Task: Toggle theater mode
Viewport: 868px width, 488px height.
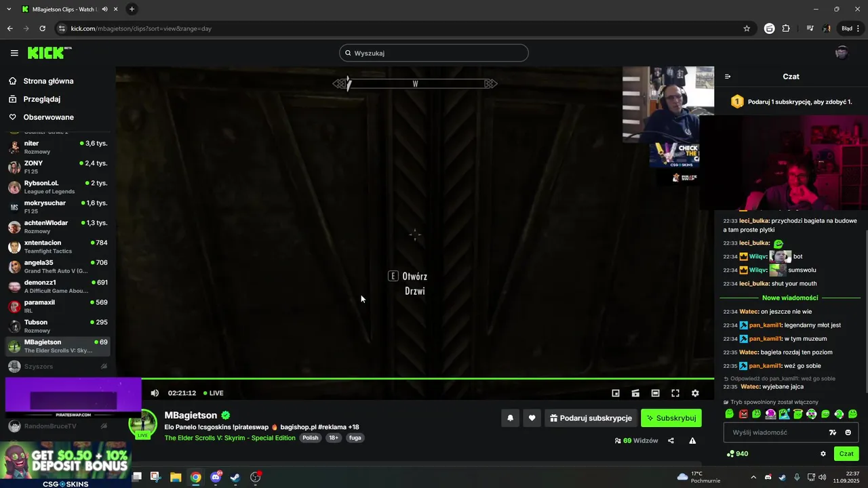Action: (x=655, y=393)
